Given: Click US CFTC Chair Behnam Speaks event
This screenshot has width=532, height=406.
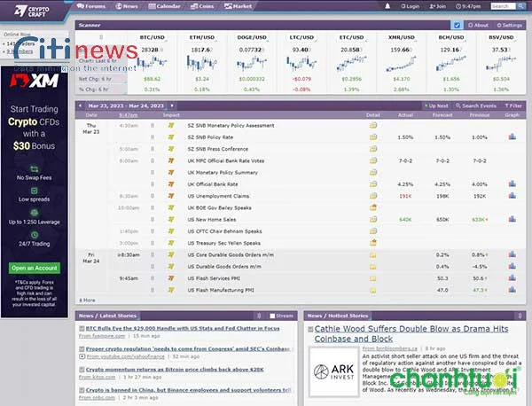Looking at the screenshot, I should pos(224,231).
